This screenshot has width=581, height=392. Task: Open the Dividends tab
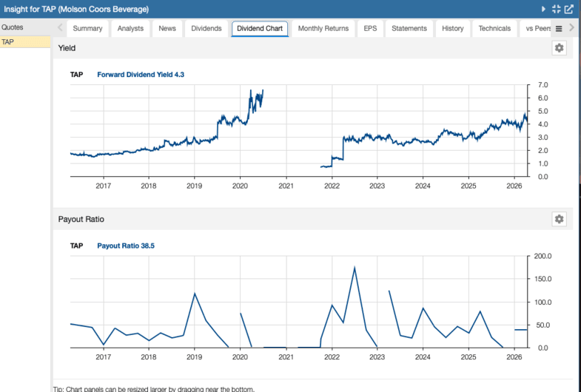[x=206, y=29]
